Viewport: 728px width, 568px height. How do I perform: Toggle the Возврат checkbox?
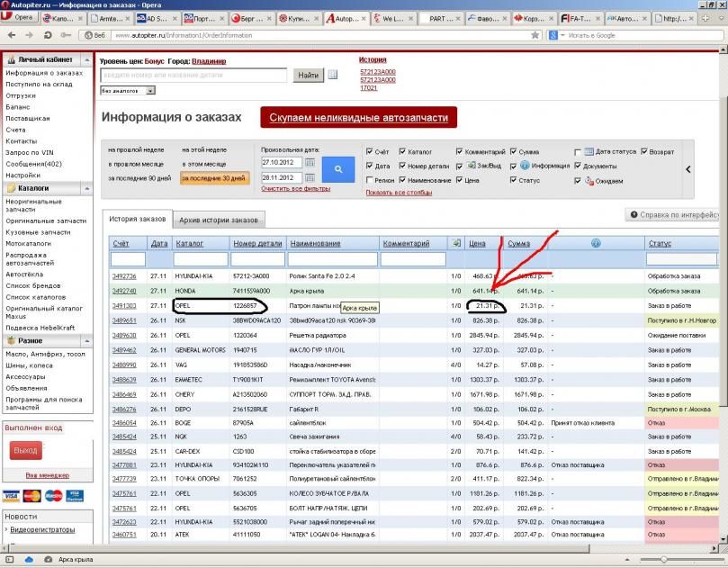pos(644,151)
